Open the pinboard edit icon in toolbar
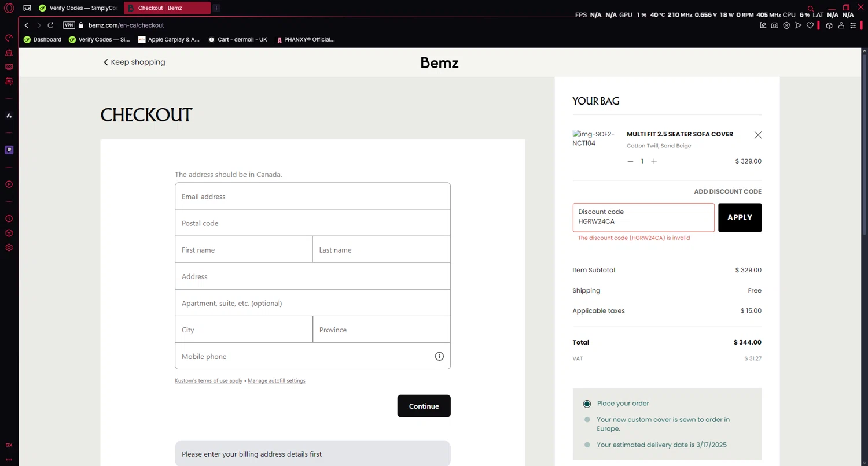The image size is (868, 466). [763, 25]
